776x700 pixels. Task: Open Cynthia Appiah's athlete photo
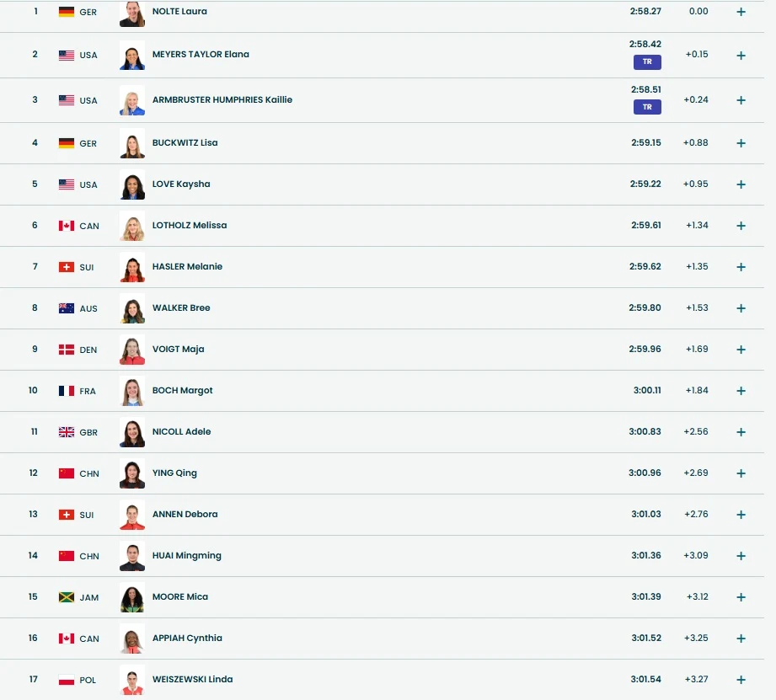point(132,639)
